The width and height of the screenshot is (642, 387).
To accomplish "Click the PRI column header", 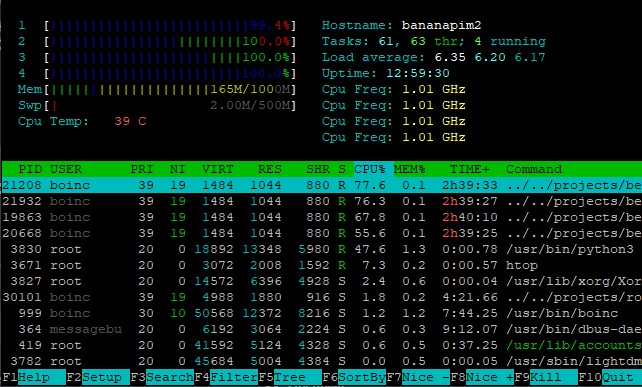I will click(142, 169).
